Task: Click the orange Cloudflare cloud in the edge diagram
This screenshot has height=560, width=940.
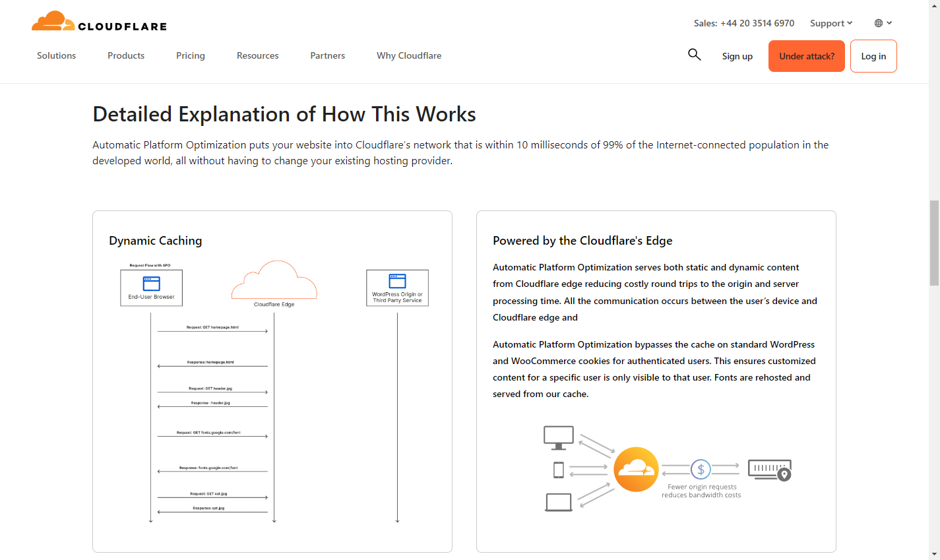Action: tap(635, 469)
